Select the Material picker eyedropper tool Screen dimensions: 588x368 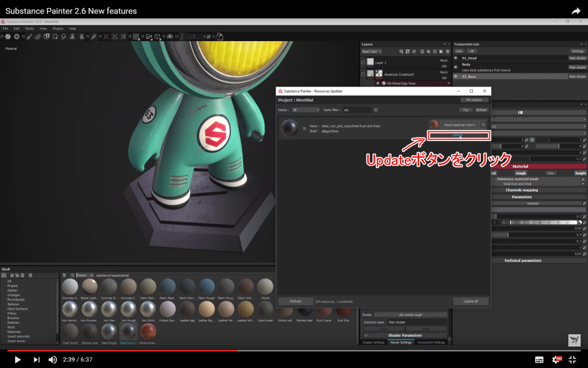[94, 36]
